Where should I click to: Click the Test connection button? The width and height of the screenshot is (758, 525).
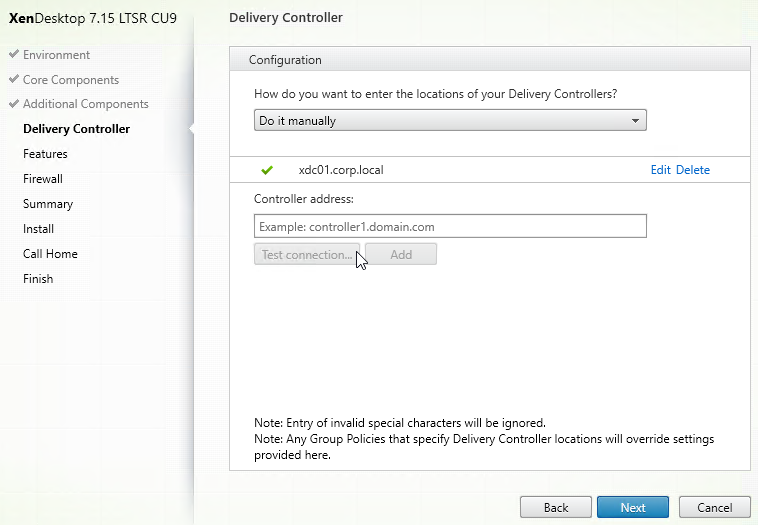(x=307, y=254)
